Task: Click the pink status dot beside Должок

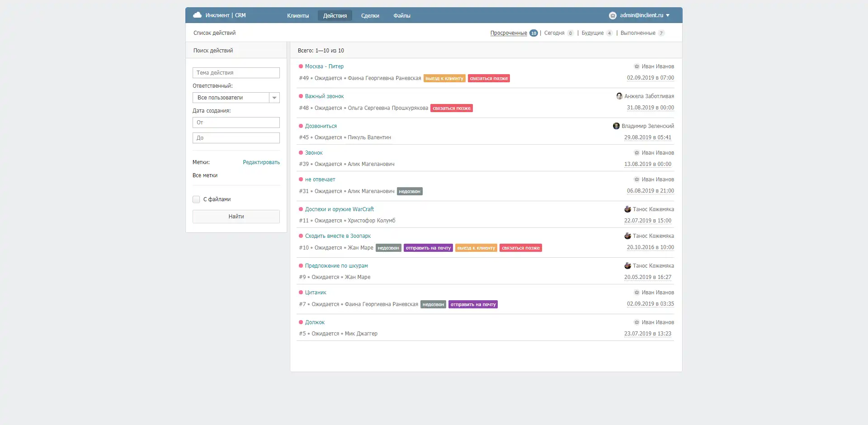Action: tap(301, 322)
